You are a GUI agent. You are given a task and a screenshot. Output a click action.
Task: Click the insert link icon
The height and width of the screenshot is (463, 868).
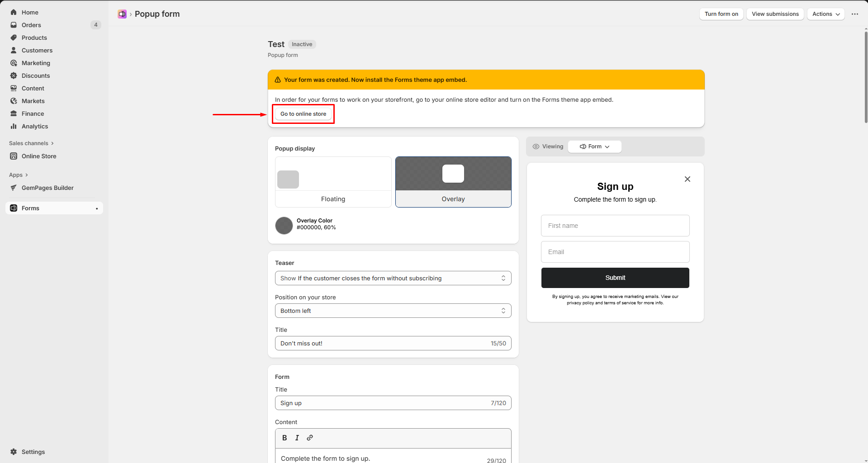coord(310,438)
